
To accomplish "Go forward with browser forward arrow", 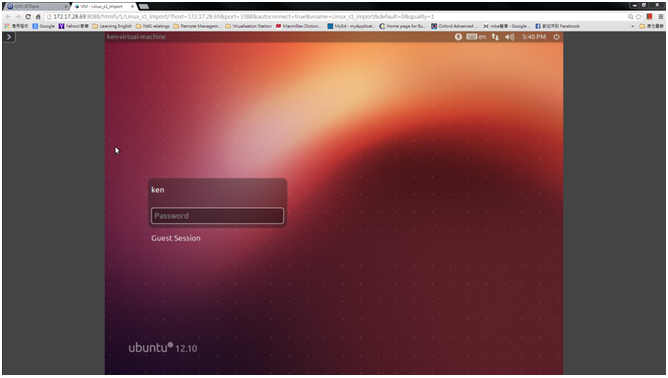I will (18, 17).
